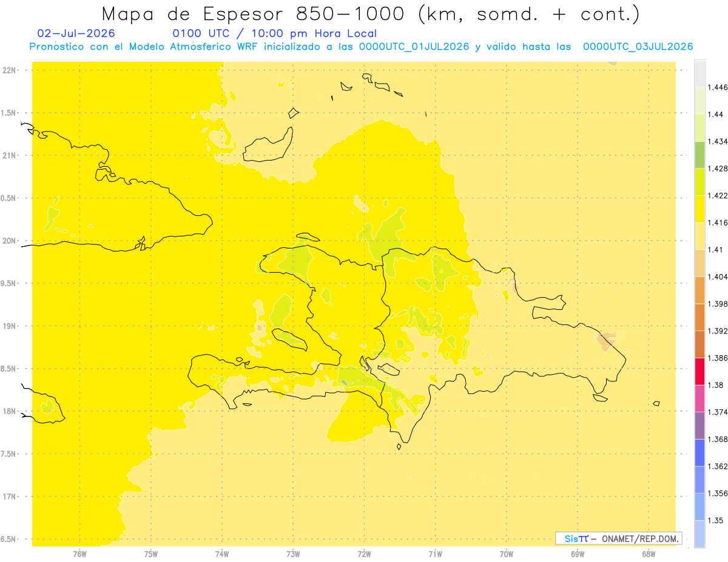Click the legend value 1.386
Screen dimensions: 728x562
point(719,358)
